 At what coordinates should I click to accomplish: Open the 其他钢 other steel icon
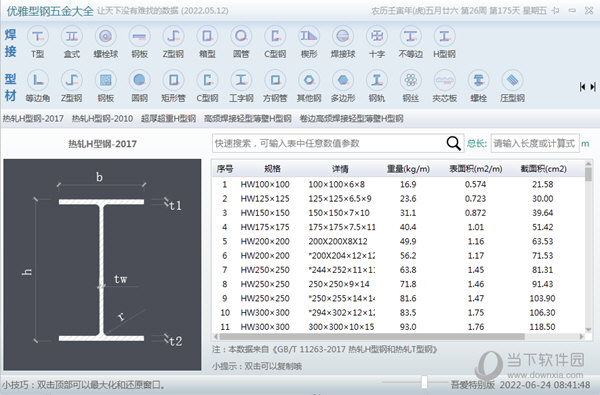309,81
